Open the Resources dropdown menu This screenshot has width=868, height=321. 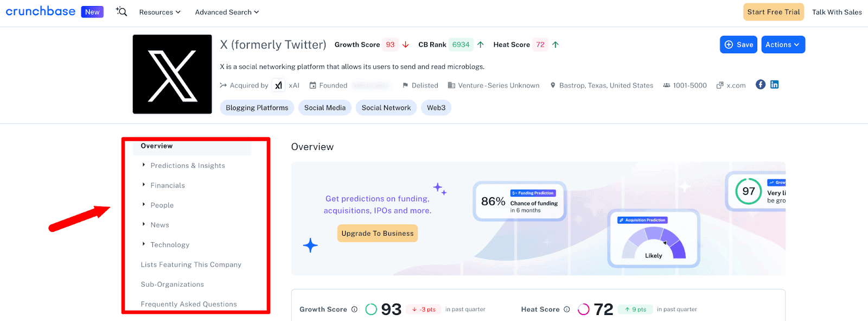click(x=159, y=12)
